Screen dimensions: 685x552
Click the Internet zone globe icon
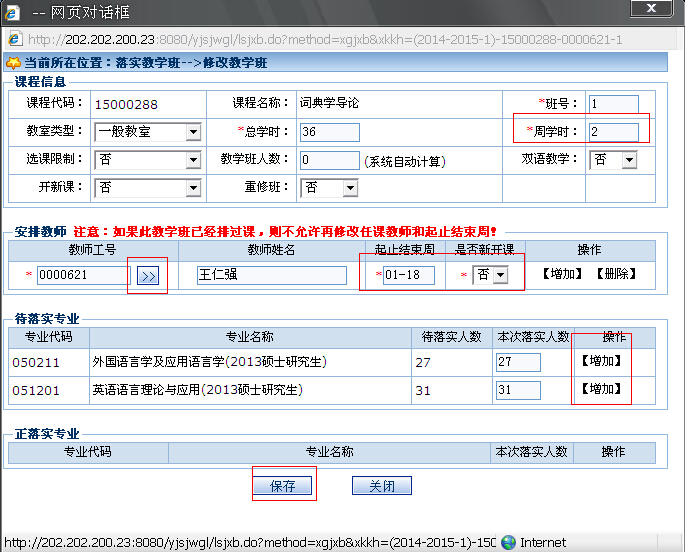tap(509, 542)
